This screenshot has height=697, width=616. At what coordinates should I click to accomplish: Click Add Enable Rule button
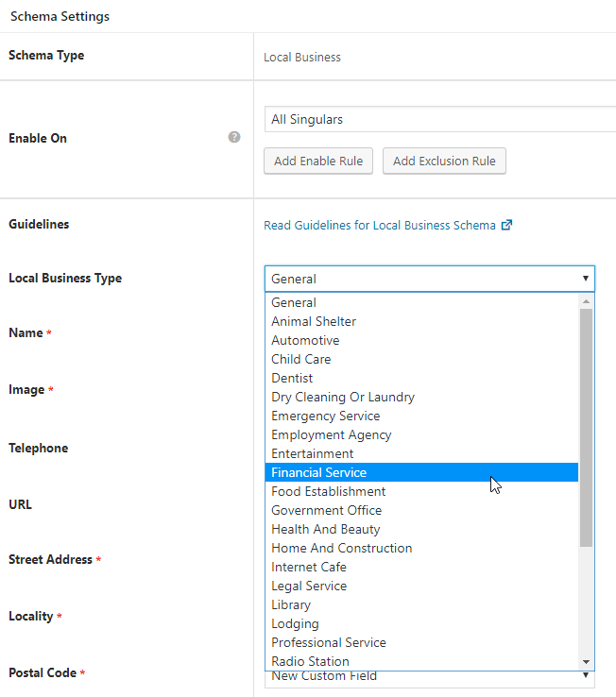coord(318,161)
